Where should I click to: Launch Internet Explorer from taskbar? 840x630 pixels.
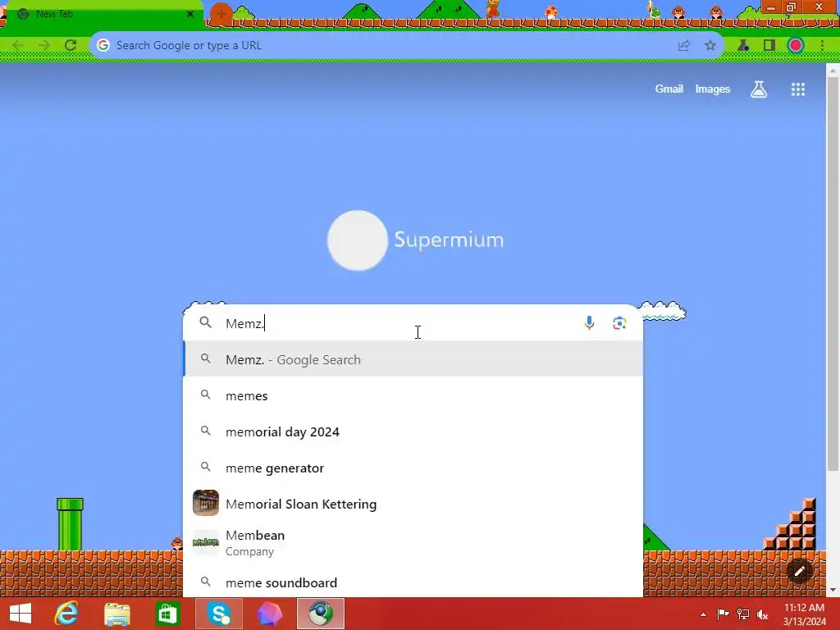point(66,614)
